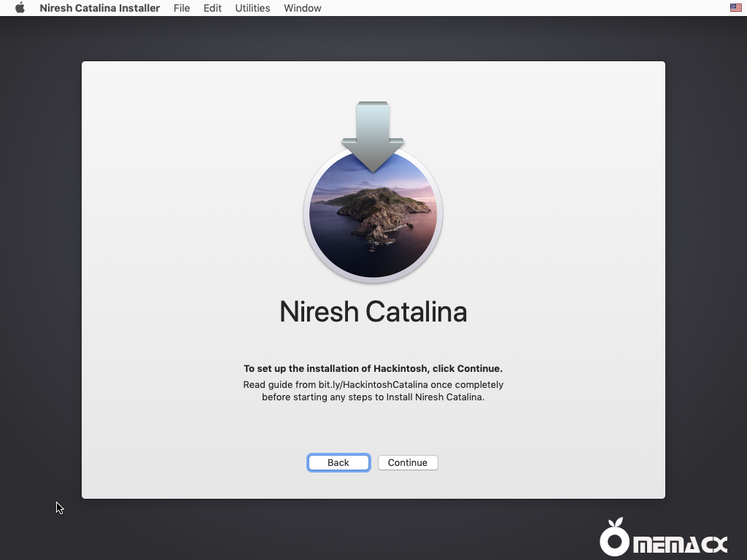Image resolution: width=747 pixels, height=560 pixels.
Task: Go back with the Back button
Action: [338, 463]
